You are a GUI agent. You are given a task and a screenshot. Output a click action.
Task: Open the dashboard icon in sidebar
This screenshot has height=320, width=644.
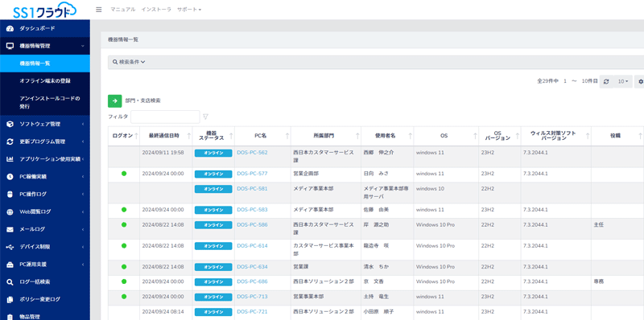pyautogui.click(x=10, y=28)
